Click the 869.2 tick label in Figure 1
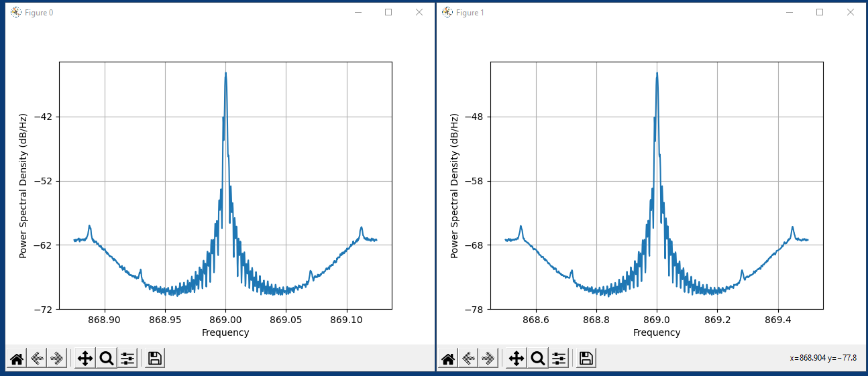 (718, 320)
